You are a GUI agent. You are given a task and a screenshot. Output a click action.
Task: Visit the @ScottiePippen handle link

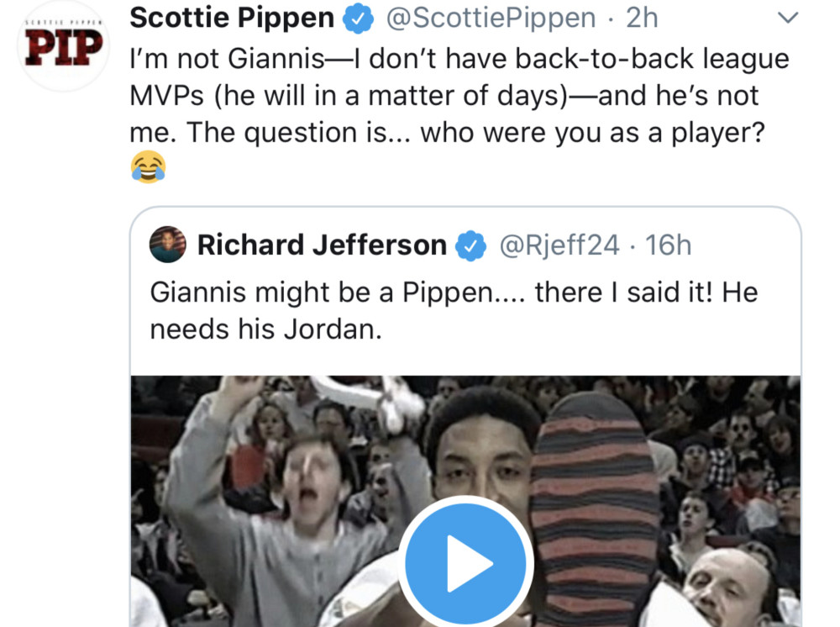pos(491,18)
